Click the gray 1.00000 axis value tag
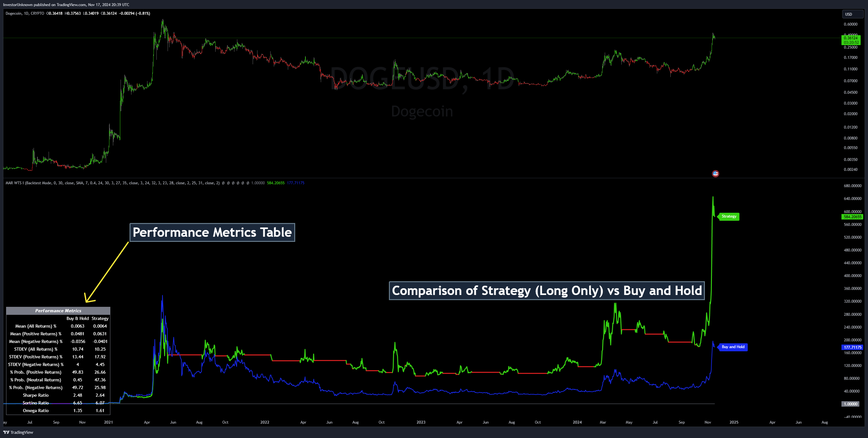Screen dimensions: 868x438 point(851,404)
